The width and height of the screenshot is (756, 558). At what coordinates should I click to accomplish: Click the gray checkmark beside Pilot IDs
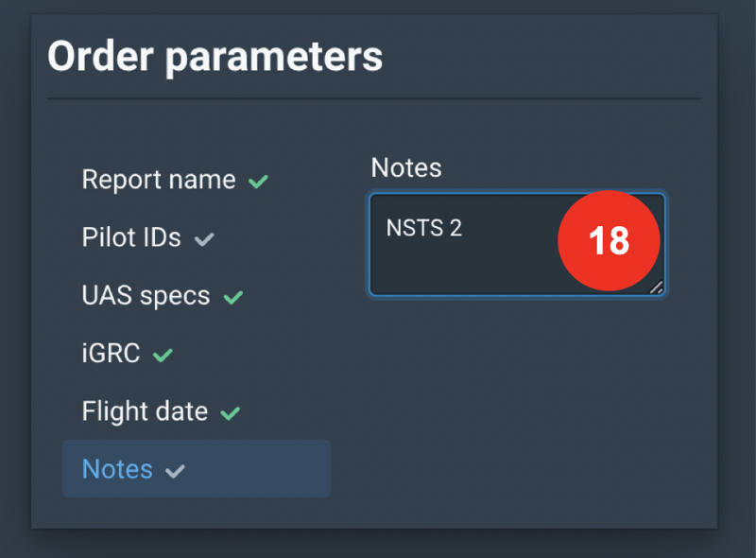click(x=203, y=240)
